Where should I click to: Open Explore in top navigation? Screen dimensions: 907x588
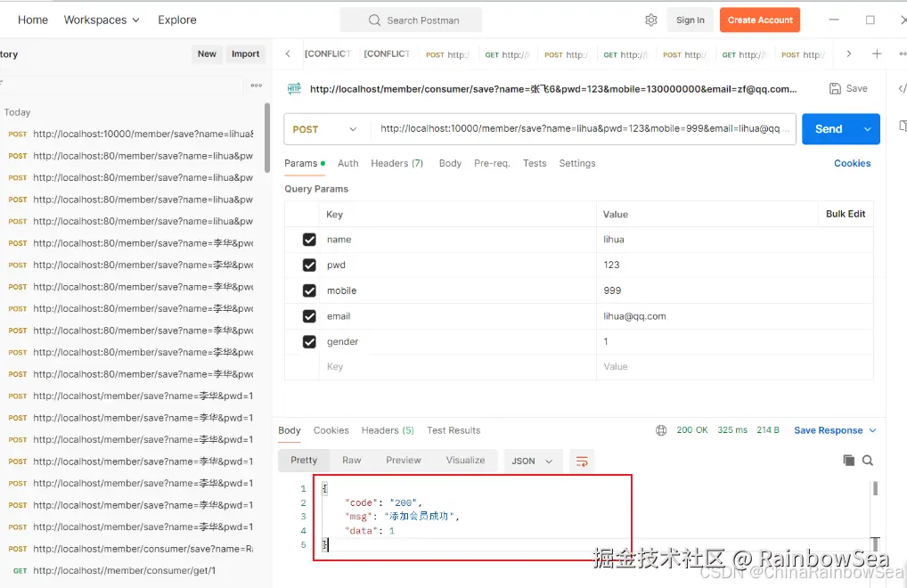click(177, 20)
